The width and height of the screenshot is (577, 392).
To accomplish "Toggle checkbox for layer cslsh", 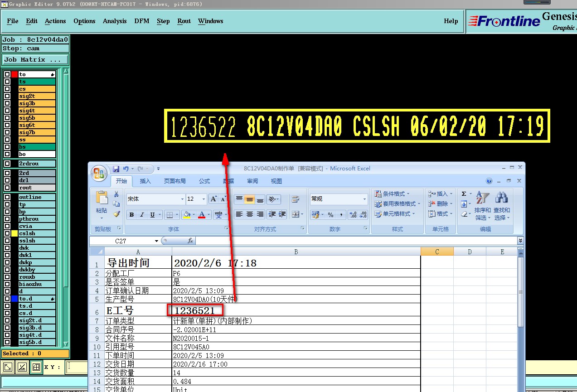I will 7,233.
